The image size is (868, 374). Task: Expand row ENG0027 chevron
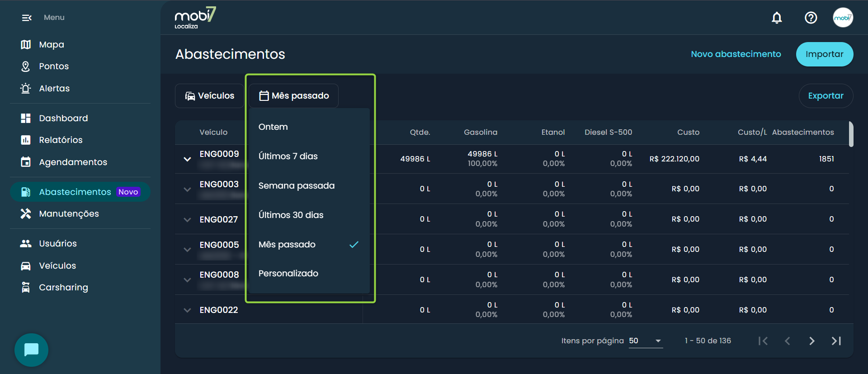pos(187,220)
